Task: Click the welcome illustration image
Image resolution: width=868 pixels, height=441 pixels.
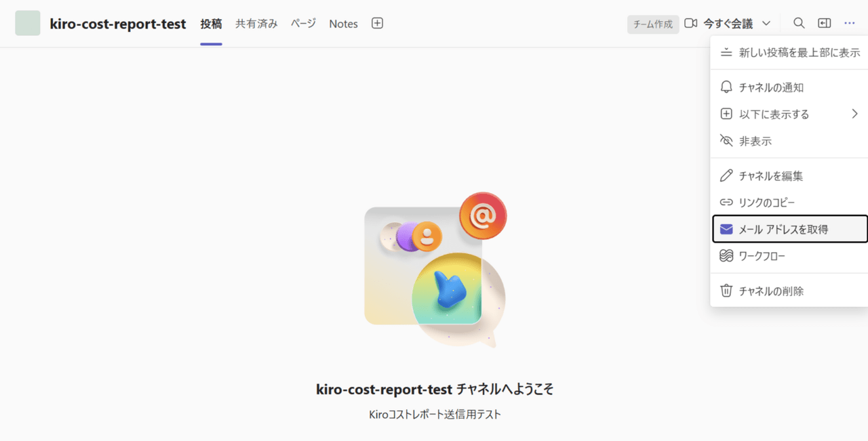Action: point(435,270)
